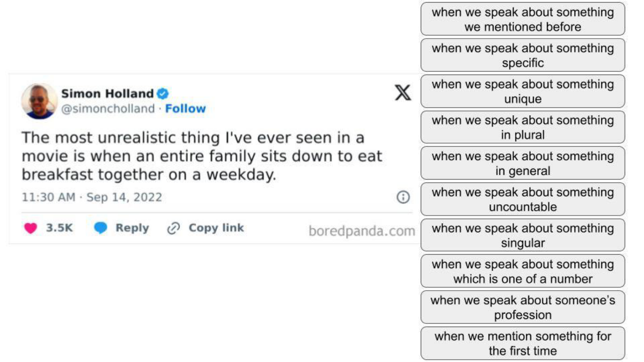The height and width of the screenshot is (362, 644).
Task: Select 'which is one of a number' card
Action: [x=523, y=271]
